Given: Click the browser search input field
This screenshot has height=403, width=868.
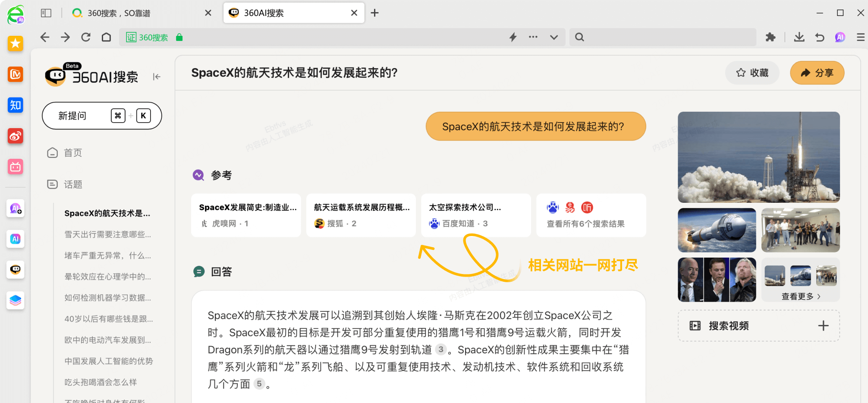Looking at the screenshot, I should pos(663,37).
